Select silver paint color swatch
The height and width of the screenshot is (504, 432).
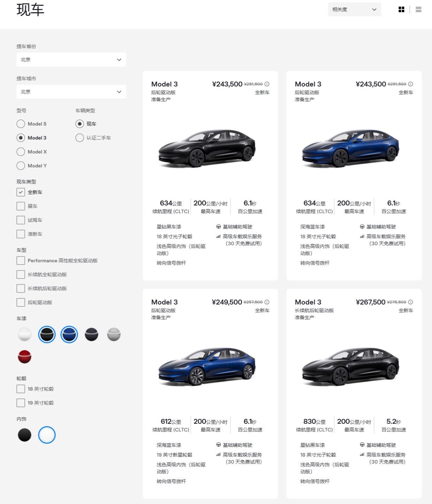click(x=114, y=335)
